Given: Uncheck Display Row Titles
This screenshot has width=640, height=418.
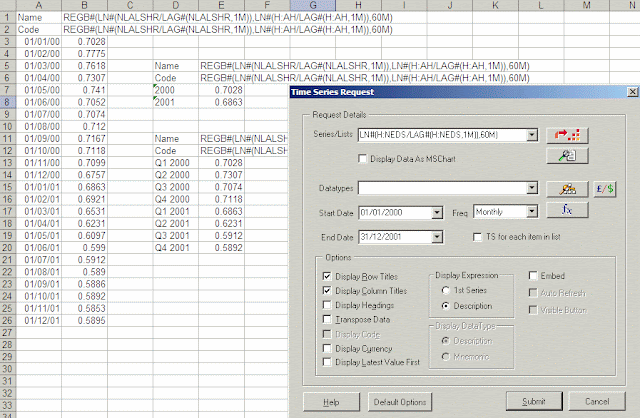Looking at the screenshot, I should coord(327,276).
